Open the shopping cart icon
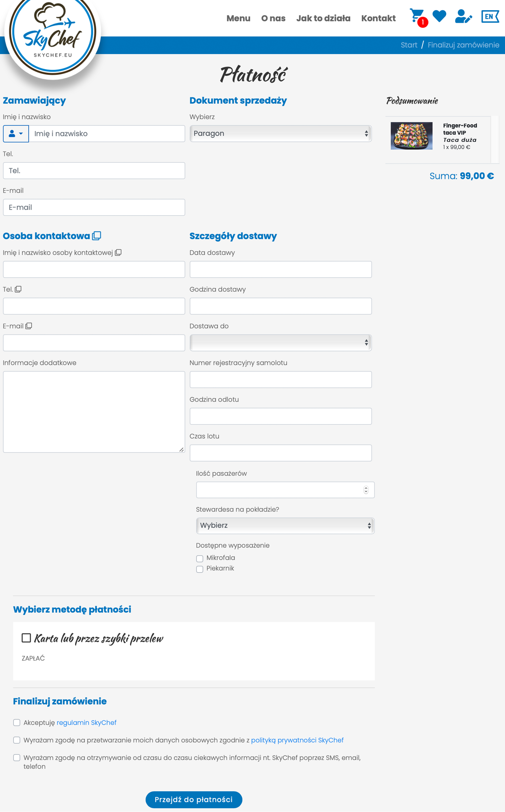The width and height of the screenshot is (505, 812). tap(418, 17)
